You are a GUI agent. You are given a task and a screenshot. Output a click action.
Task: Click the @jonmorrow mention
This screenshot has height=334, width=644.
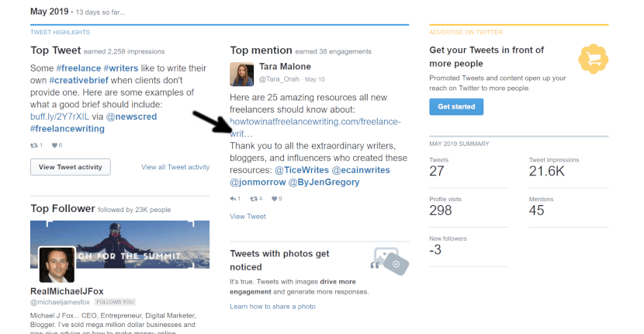pyautogui.click(x=258, y=183)
